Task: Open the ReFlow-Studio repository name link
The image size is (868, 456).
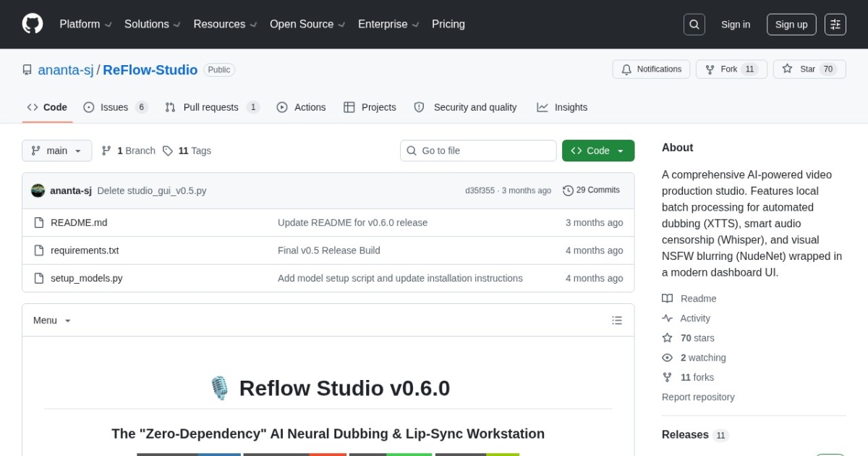Action: point(150,70)
